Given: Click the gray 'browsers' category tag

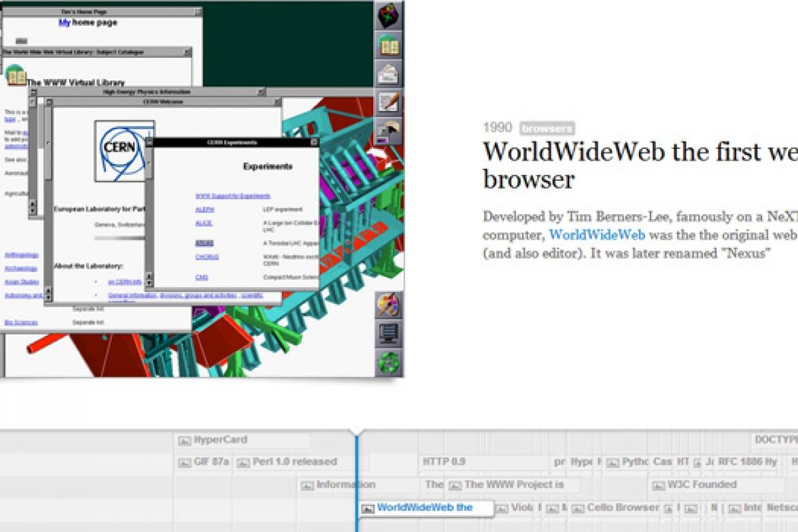Looking at the screenshot, I should 547,128.
